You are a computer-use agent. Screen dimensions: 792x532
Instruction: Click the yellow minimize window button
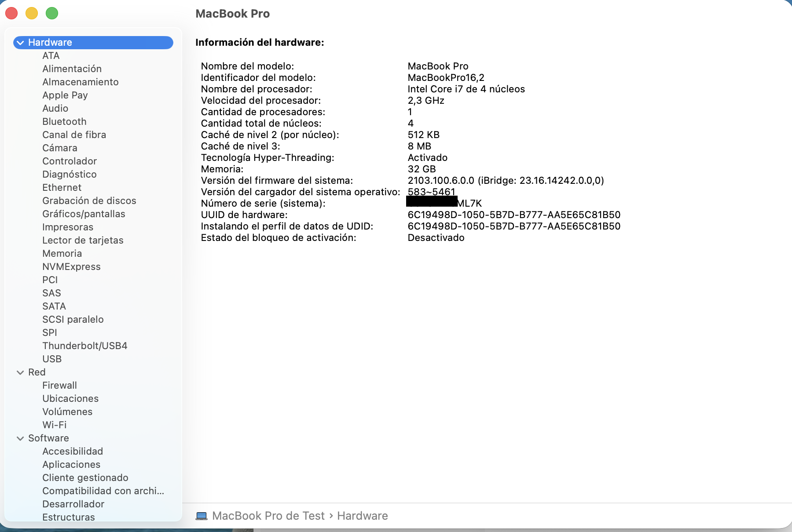pos(32,14)
